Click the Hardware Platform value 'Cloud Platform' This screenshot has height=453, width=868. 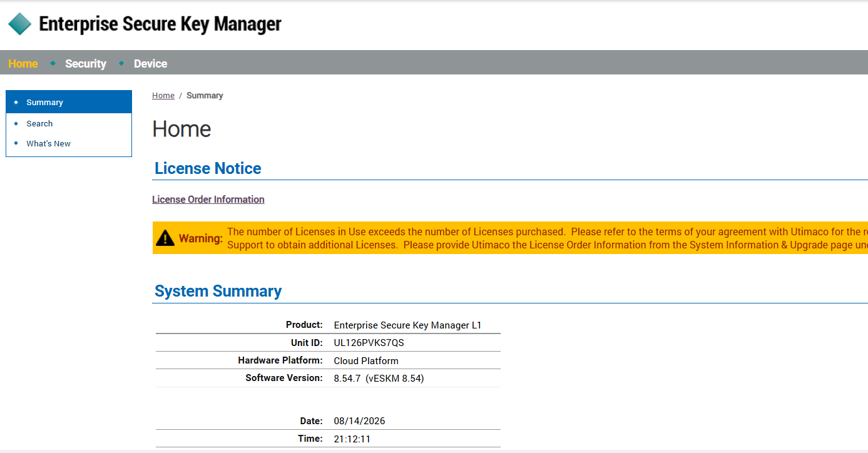[366, 360]
